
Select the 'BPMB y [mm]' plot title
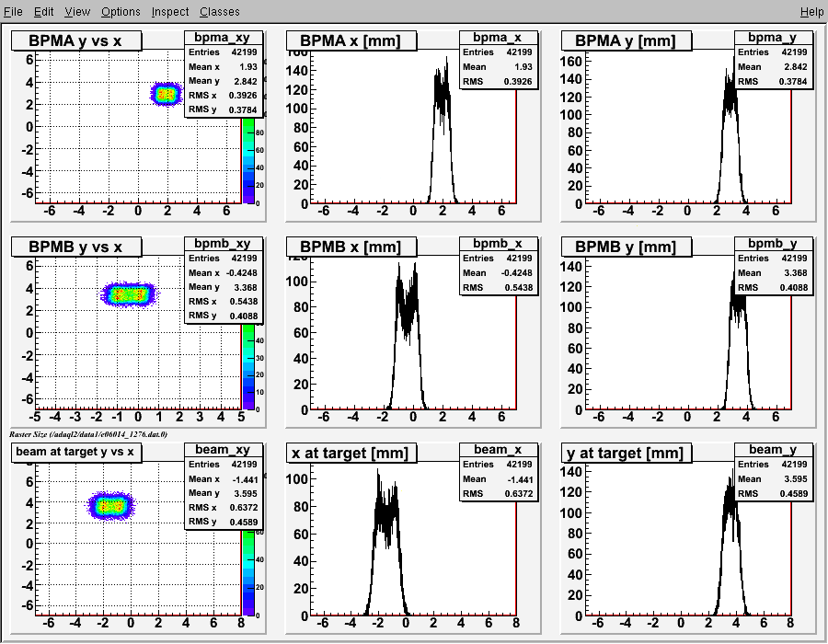(627, 247)
